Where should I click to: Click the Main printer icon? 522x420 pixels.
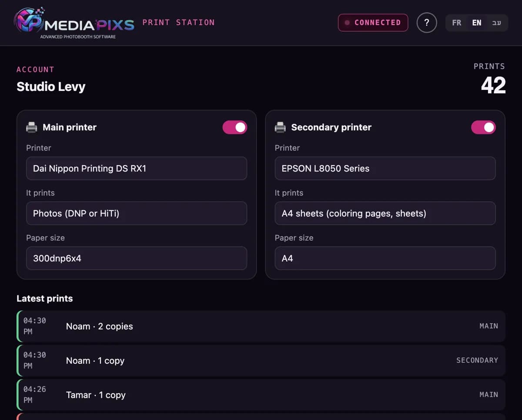32,127
